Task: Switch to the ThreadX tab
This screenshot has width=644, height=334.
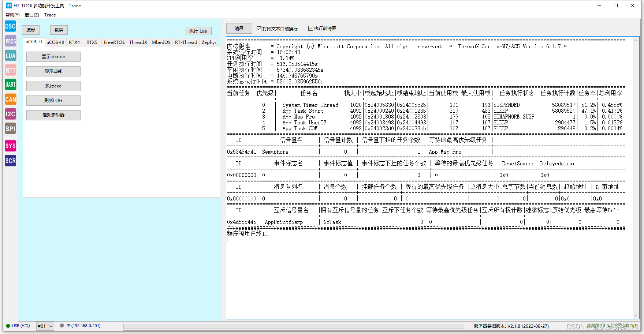Action: tap(138, 42)
